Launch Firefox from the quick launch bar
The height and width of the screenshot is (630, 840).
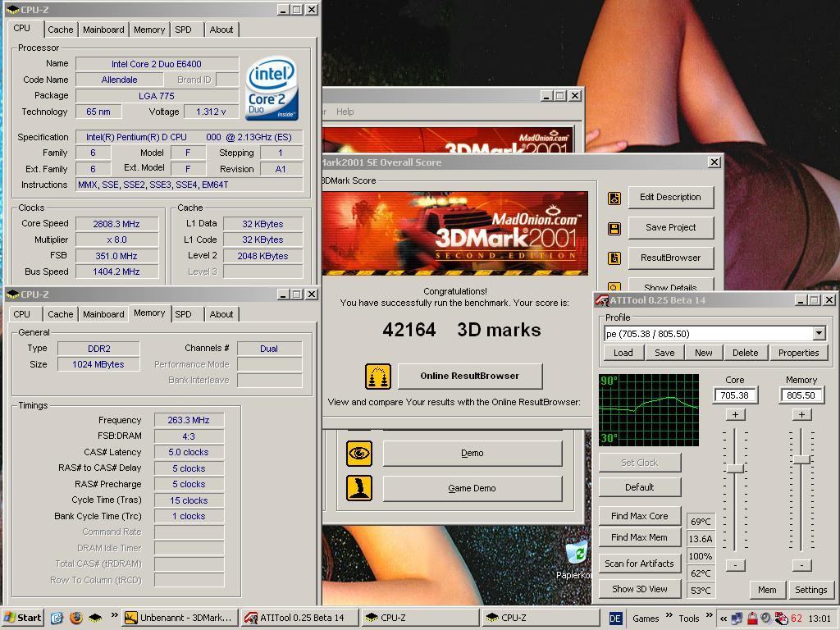coord(75,618)
